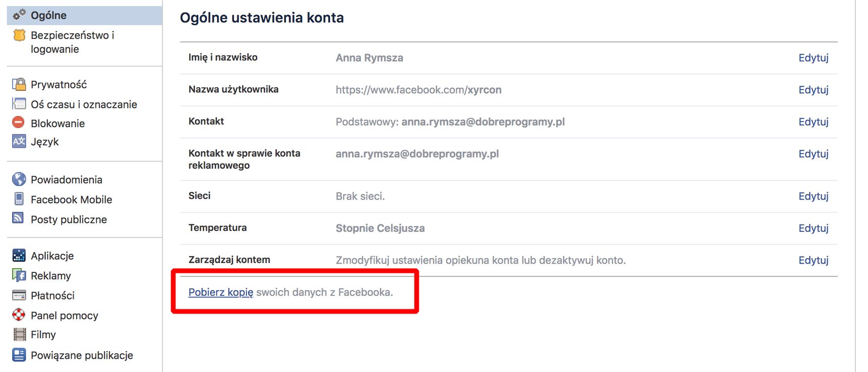Screen dimensions: 868x372
Task: Click the Język translation icon
Action: 19,141
